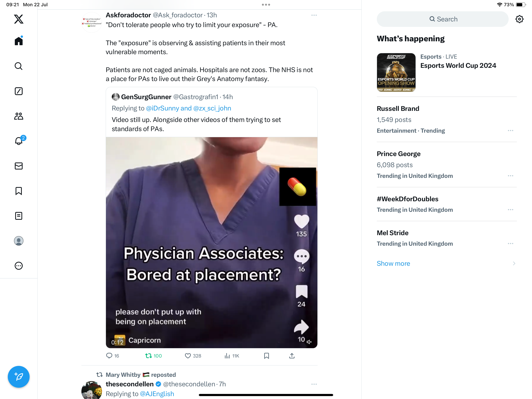Share the Askforadoctor post
Screen dimensions: 532x399
[292, 356]
